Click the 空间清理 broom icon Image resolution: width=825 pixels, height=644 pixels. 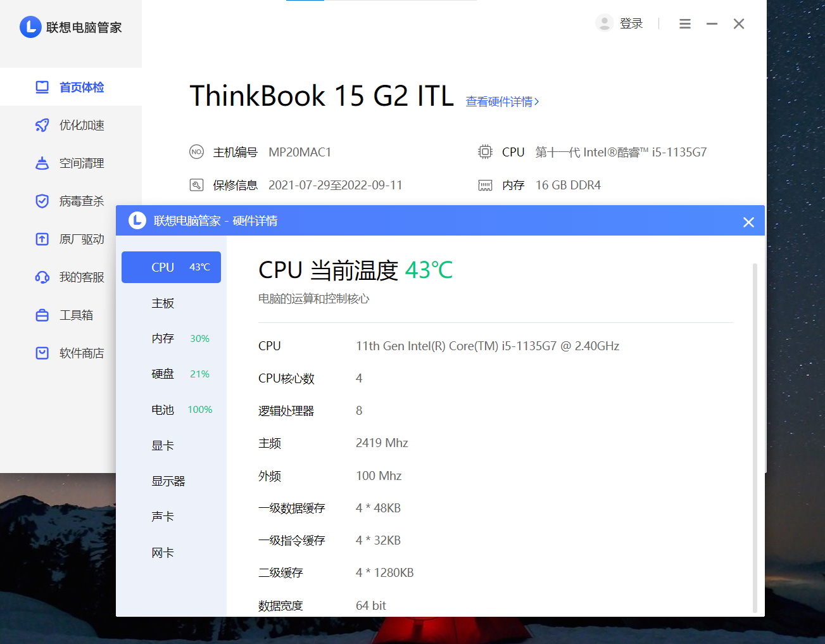(42, 163)
